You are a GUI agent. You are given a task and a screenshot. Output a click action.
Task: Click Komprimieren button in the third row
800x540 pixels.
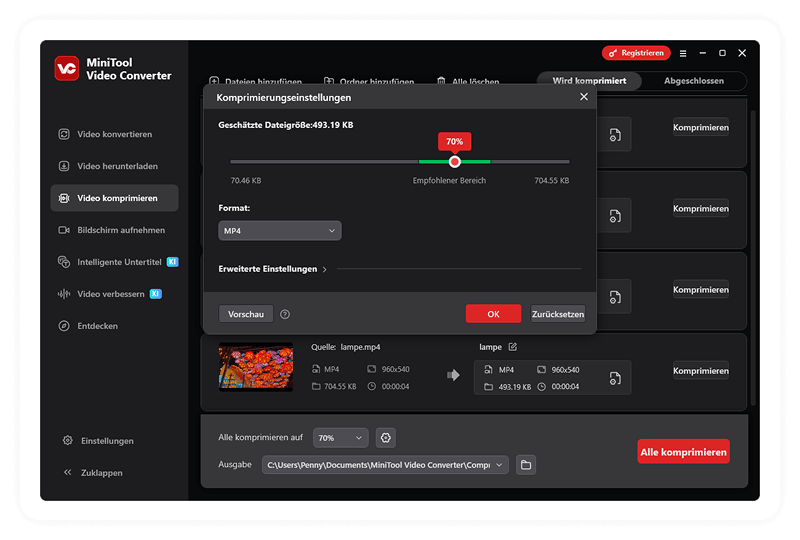pyautogui.click(x=701, y=289)
